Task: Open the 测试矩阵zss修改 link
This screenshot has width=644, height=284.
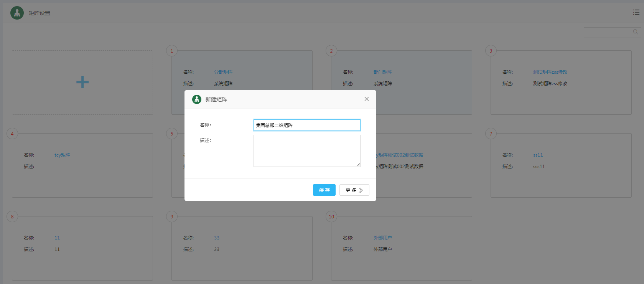Action: (x=550, y=72)
